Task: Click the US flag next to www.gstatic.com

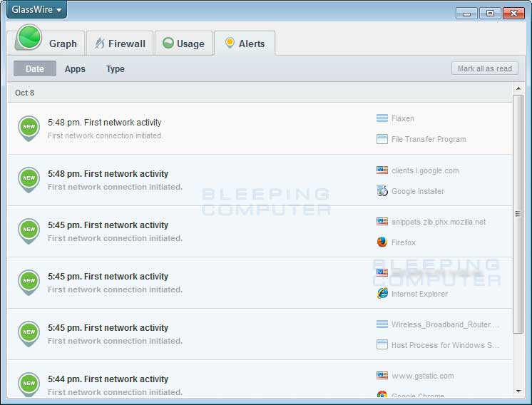Action: (x=382, y=376)
